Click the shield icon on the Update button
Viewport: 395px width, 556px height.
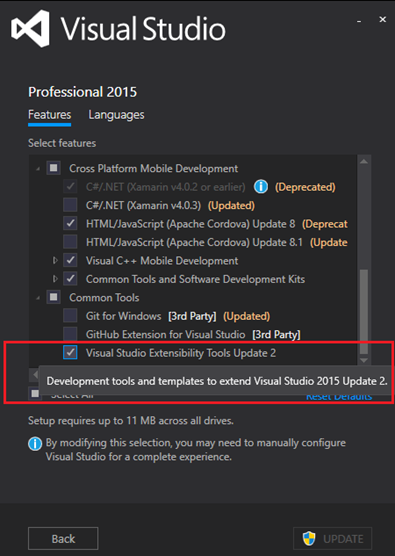[x=309, y=538]
